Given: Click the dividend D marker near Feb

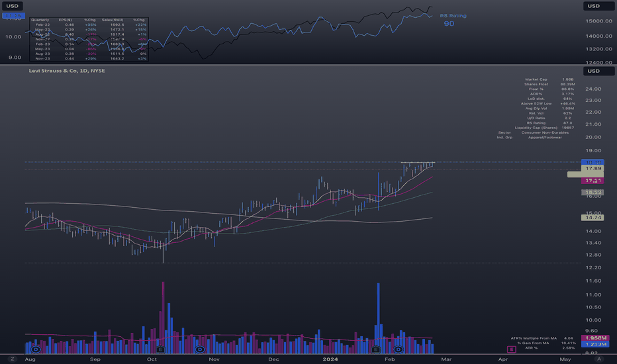Looking at the screenshot, I should pyautogui.click(x=399, y=349).
